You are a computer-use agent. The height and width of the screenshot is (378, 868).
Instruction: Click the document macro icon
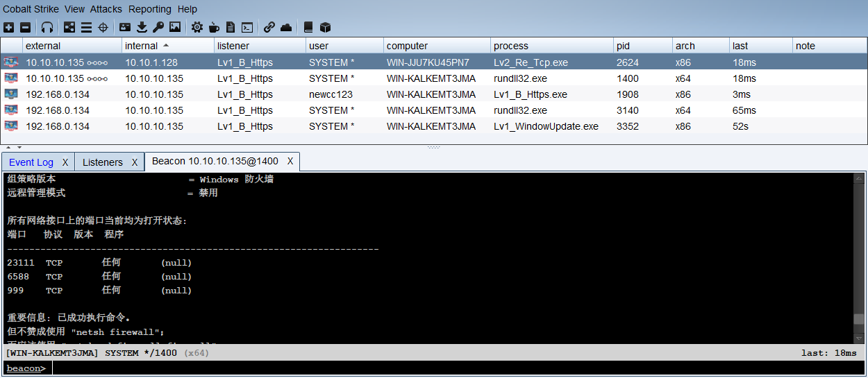tap(231, 28)
